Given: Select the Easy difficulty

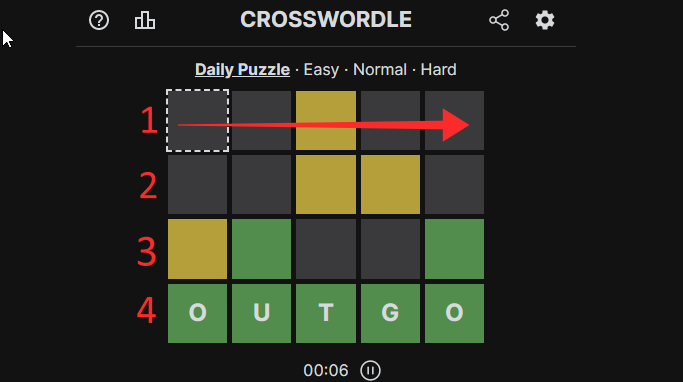Looking at the screenshot, I should coord(321,70).
